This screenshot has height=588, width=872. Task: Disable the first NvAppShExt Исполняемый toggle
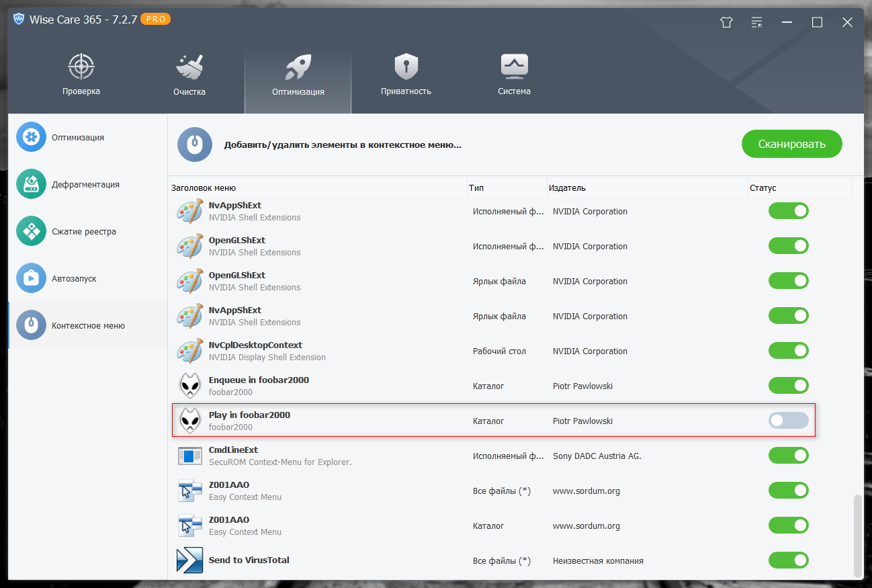tap(789, 211)
